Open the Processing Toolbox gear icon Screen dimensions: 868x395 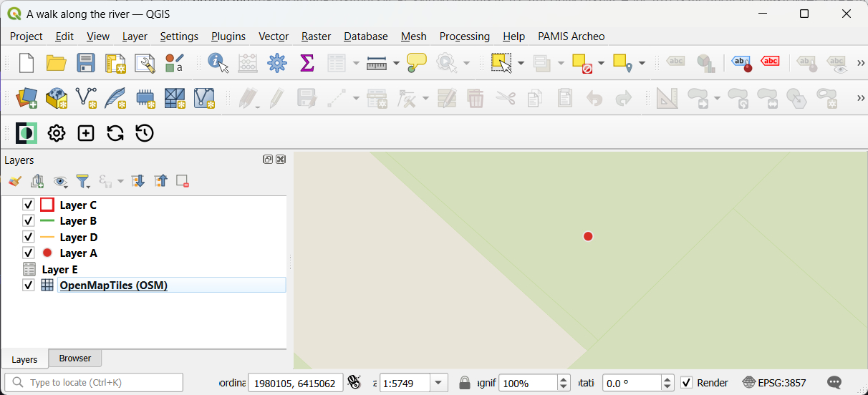[x=277, y=63]
